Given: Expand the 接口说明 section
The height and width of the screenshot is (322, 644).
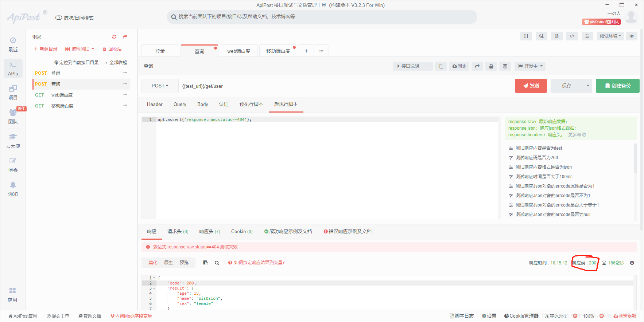Looking at the screenshot, I should [412, 66].
